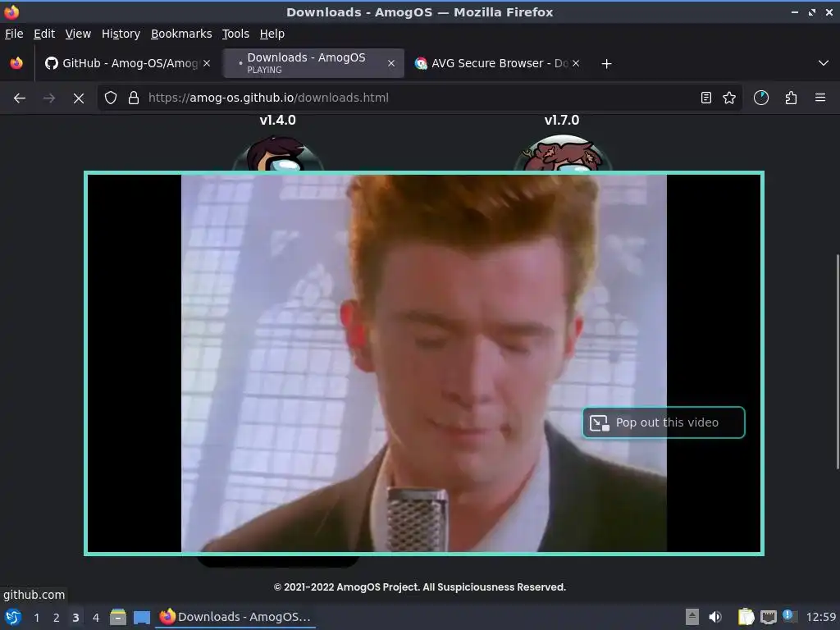Open Firefox View pinned tab
Image resolution: width=840 pixels, height=630 pixels.
pyautogui.click(x=16, y=63)
